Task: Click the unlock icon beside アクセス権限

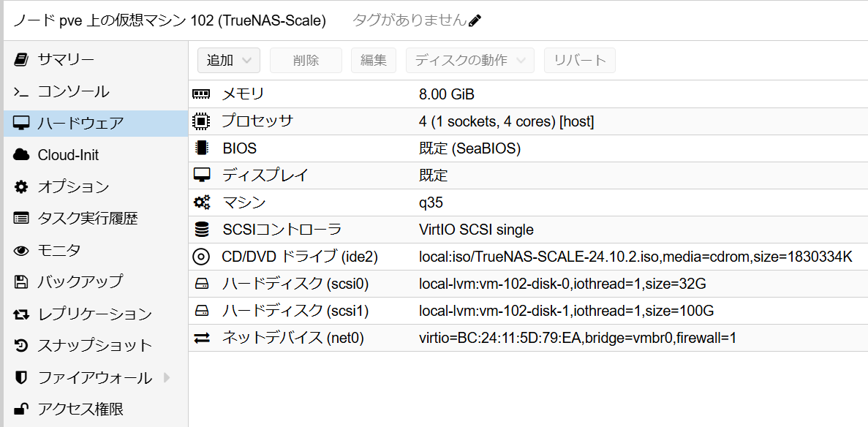Action: [20, 409]
